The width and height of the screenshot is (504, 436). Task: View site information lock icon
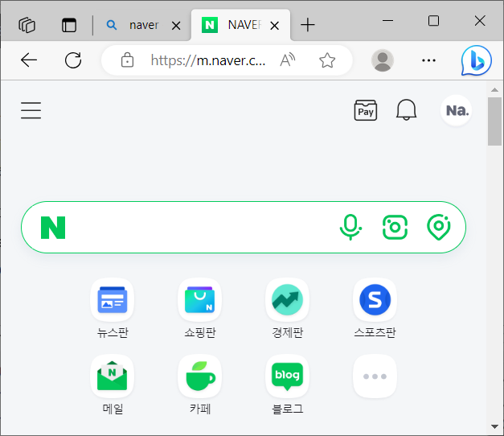coord(127,60)
